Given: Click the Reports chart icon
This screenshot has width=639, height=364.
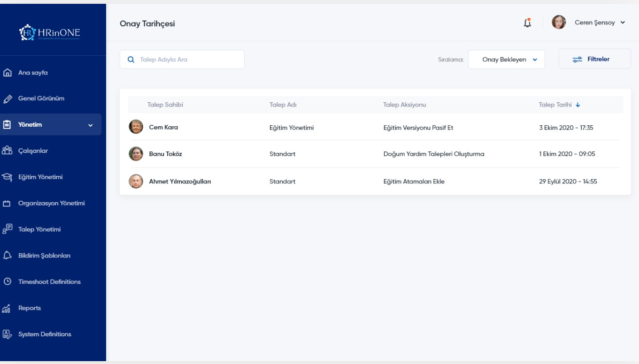Looking at the screenshot, I should tap(7, 308).
